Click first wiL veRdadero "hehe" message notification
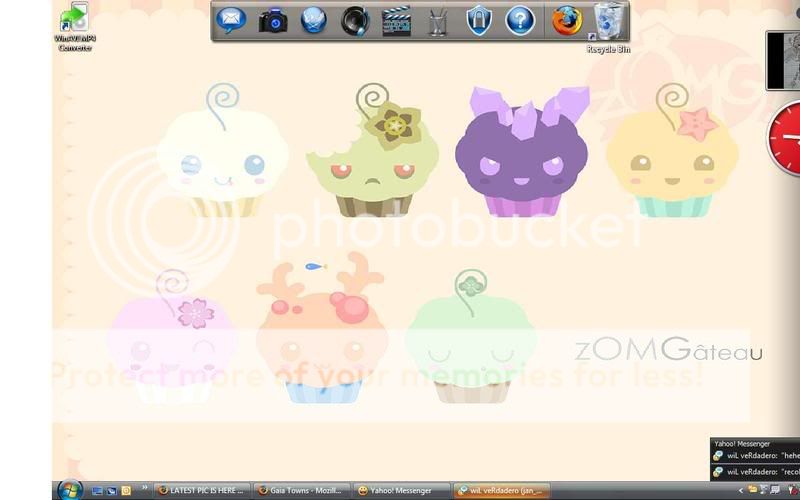 (755, 456)
